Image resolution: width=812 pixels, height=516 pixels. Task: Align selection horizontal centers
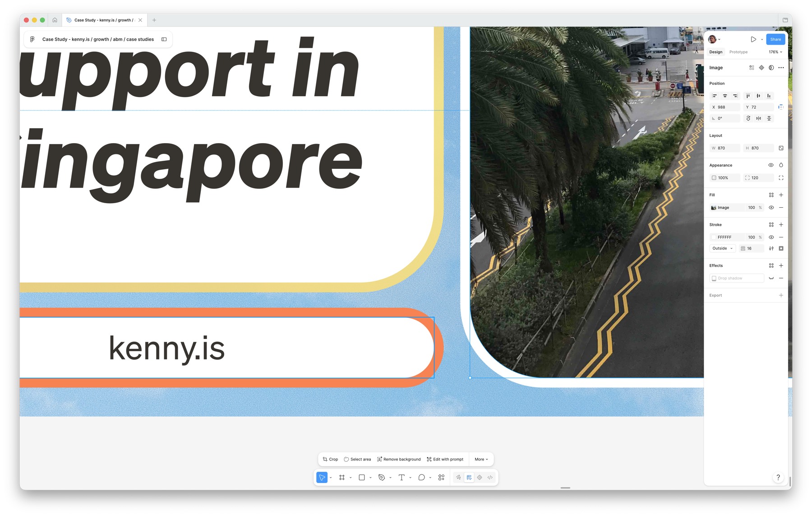(725, 96)
